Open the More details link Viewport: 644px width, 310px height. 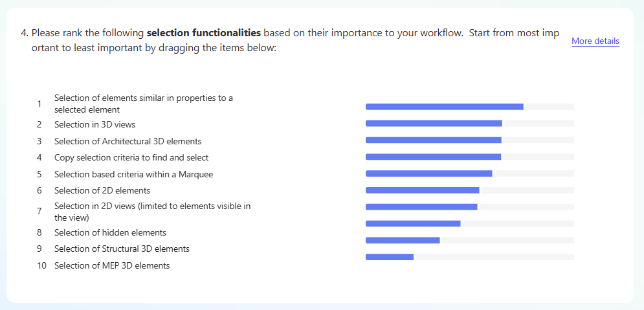coord(595,41)
